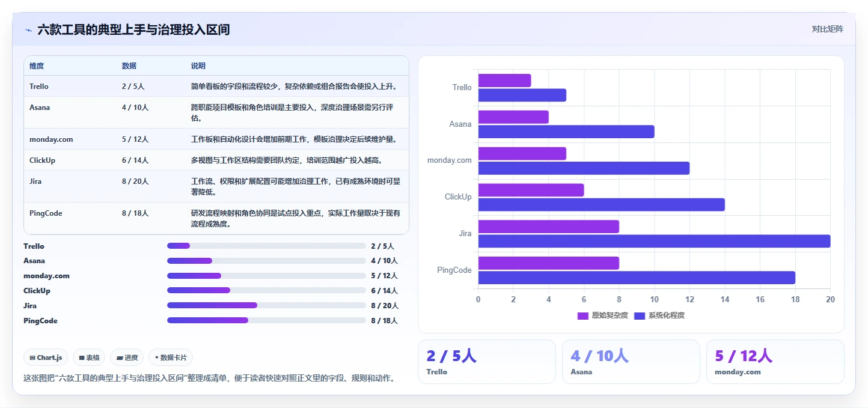The image size is (868, 408).
Task: Click the Jira progress bar
Action: (266, 305)
